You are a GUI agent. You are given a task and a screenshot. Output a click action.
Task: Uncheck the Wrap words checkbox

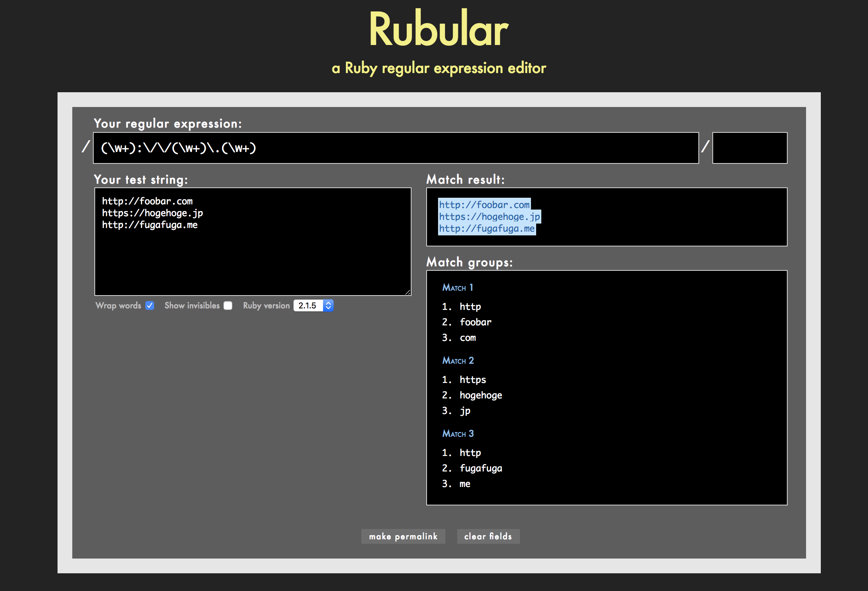[x=150, y=305]
